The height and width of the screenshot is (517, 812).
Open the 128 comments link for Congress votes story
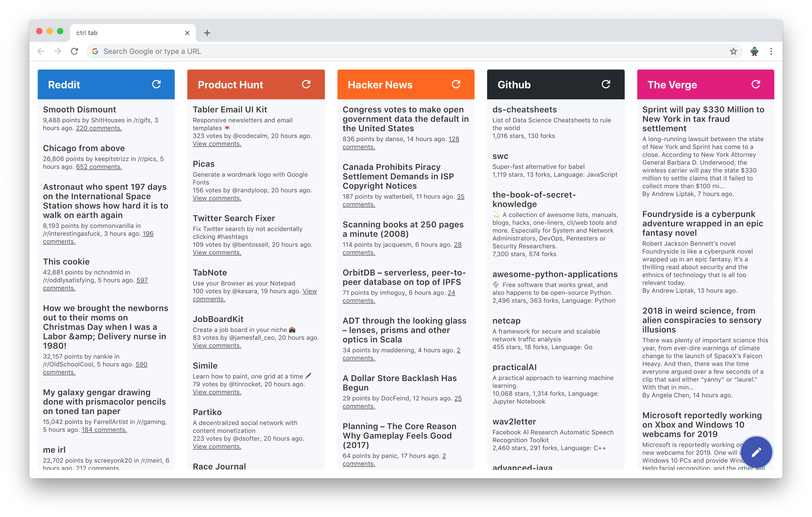454,139
